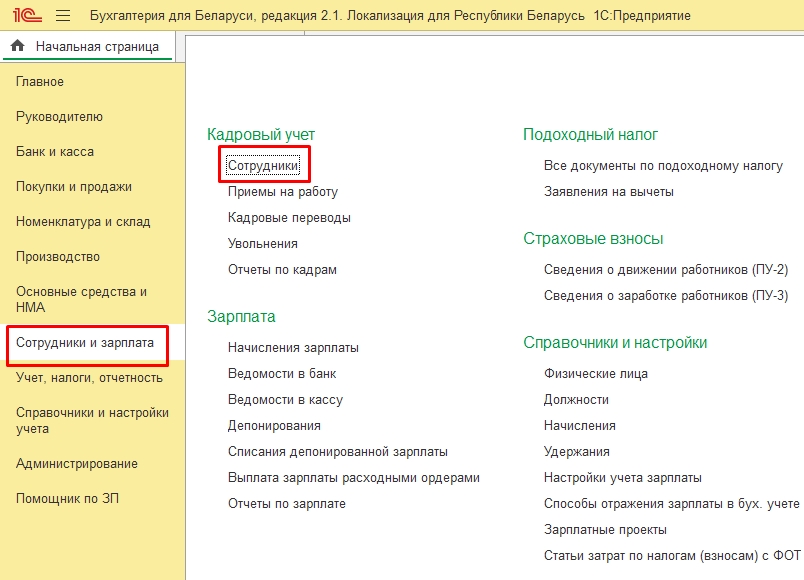This screenshot has height=580, width=804.
Task: Open the Главное section
Action: coord(40,82)
